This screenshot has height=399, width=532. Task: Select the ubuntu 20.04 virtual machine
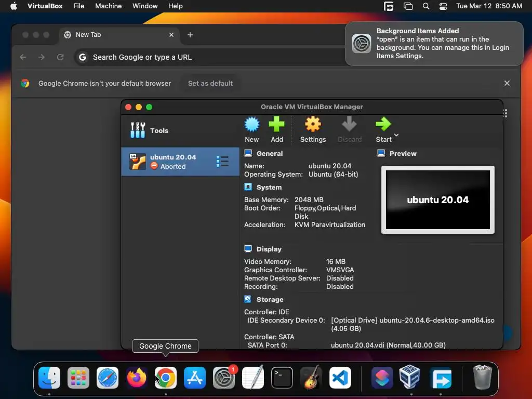180,162
